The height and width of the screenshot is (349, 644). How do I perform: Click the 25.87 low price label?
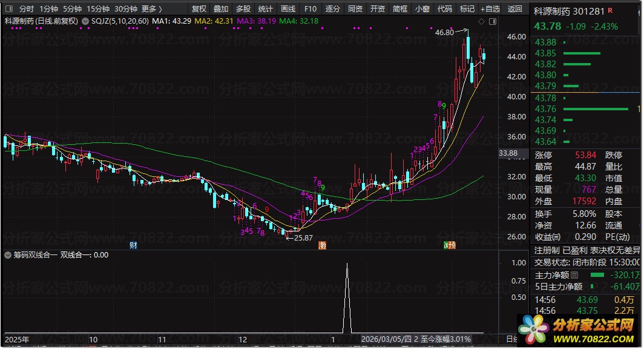point(303,238)
